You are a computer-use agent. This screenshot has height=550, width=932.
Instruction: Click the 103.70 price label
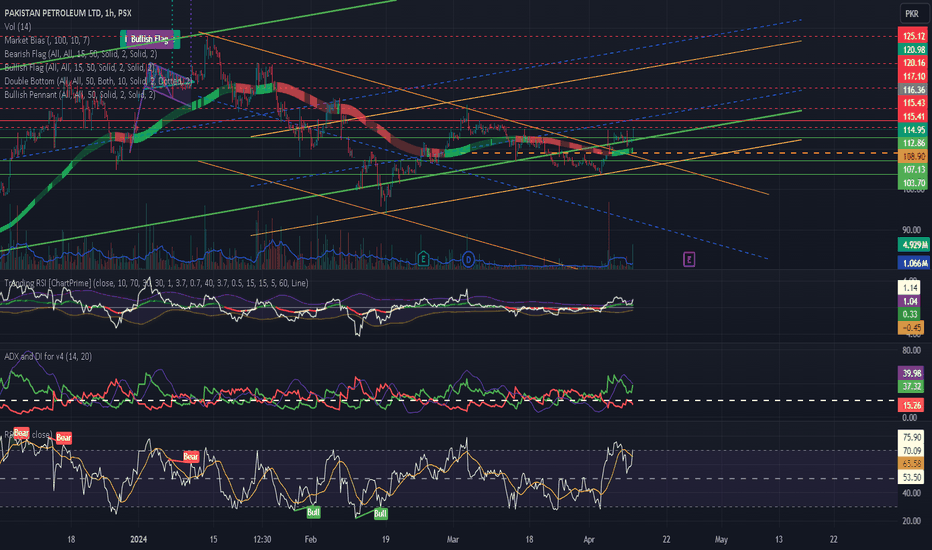914,183
